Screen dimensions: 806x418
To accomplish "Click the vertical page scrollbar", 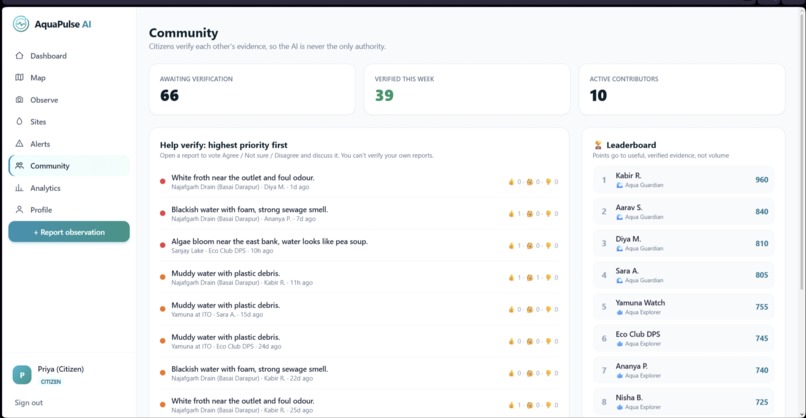I will [801, 154].
